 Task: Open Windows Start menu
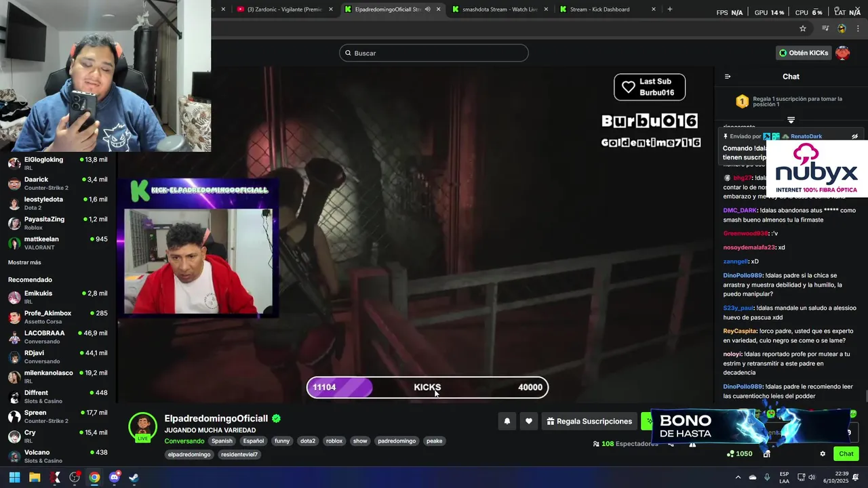pos(14,477)
